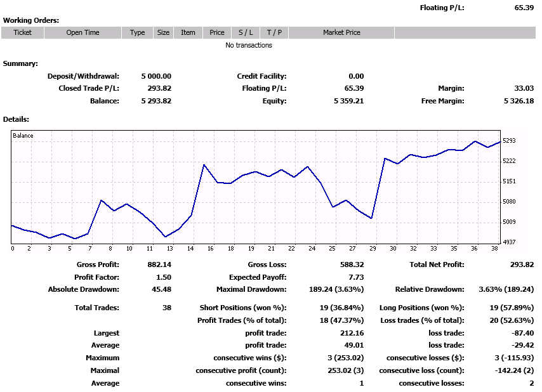The height and width of the screenshot is (392, 542).
Task: Click the Gross Profit value 882.14
Action: [159, 265]
